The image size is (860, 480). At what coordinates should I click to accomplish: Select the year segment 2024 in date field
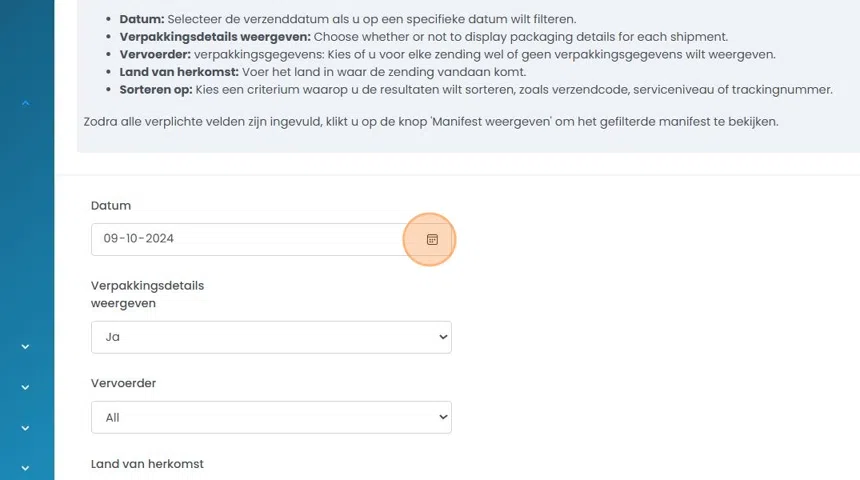(160, 239)
